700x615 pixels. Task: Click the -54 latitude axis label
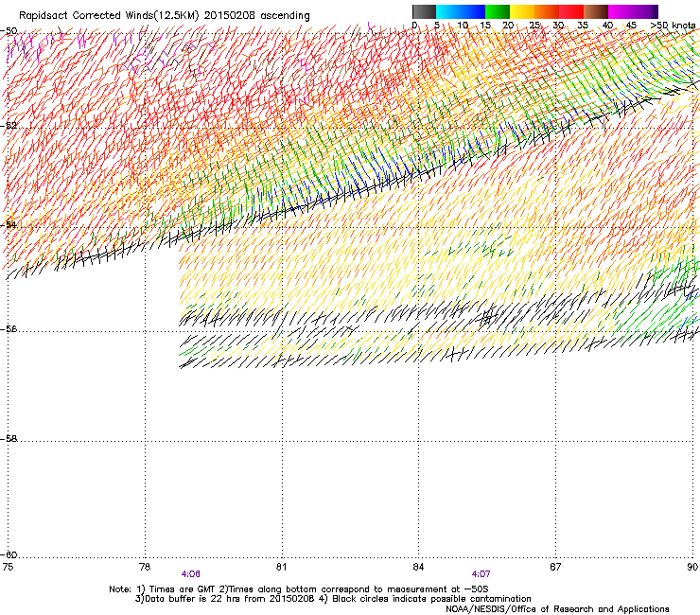9,224
